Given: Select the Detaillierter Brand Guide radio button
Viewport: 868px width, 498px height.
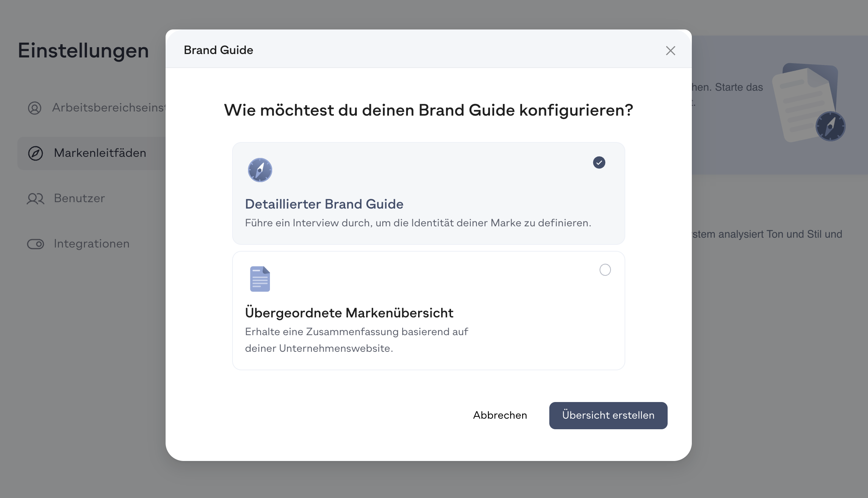Looking at the screenshot, I should tap(599, 162).
